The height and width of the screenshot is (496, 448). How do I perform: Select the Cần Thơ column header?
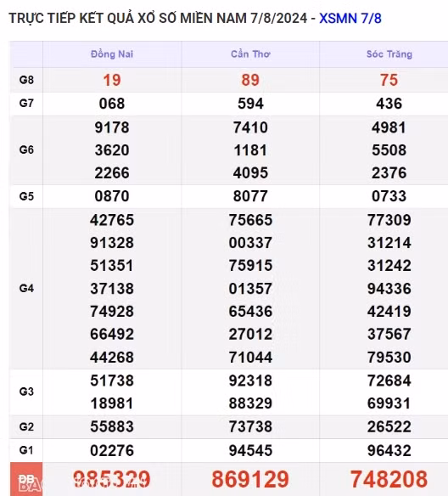pyautogui.click(x=250, y=54)
